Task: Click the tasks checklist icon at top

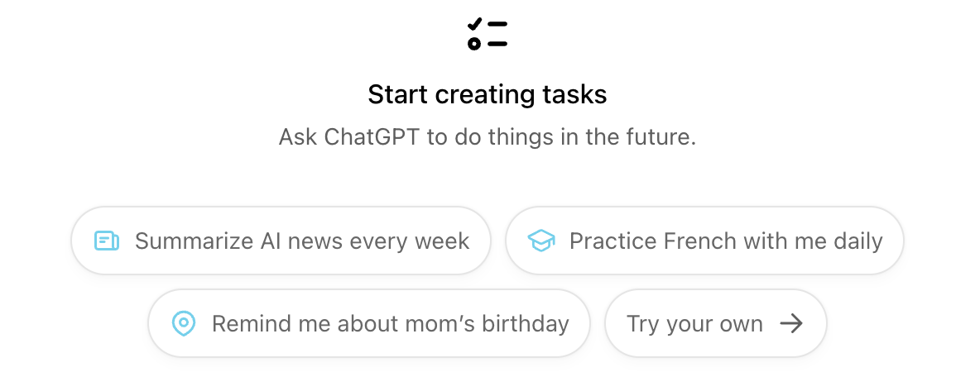Action: 488,32
